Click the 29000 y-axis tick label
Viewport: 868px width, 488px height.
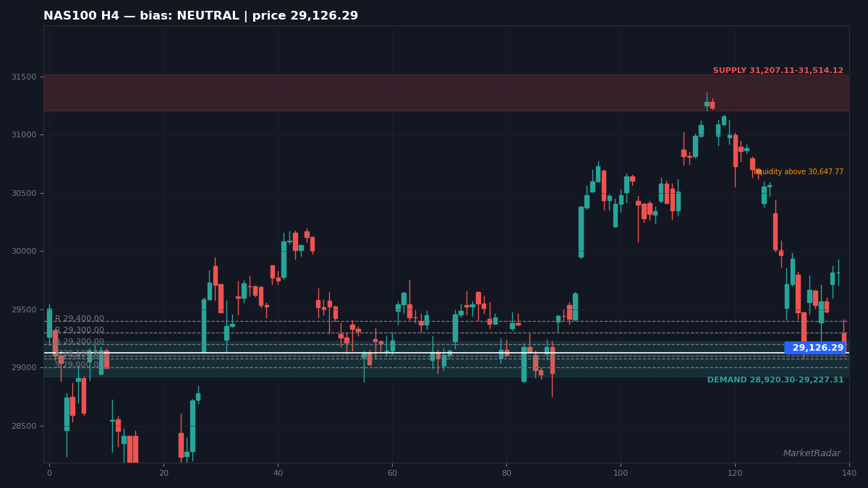[x=23, y=368]
